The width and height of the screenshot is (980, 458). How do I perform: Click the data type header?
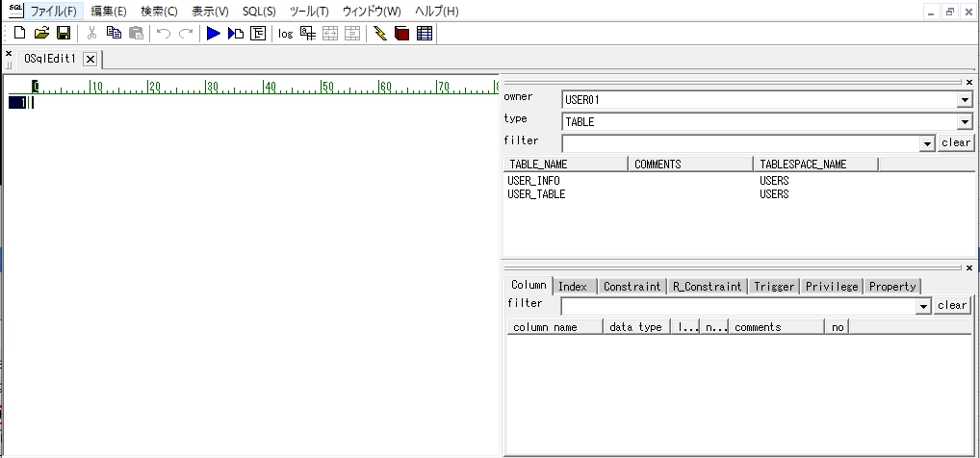[637, 327]
